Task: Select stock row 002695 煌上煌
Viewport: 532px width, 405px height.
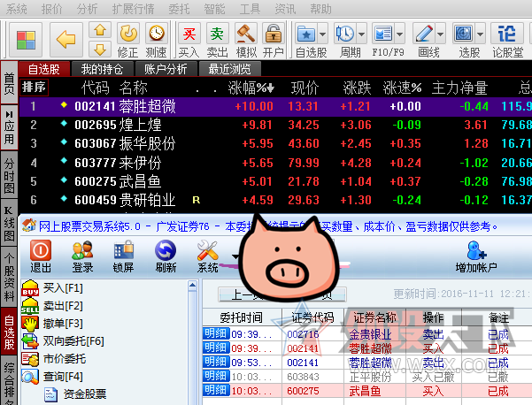Action: coord(275,125)
